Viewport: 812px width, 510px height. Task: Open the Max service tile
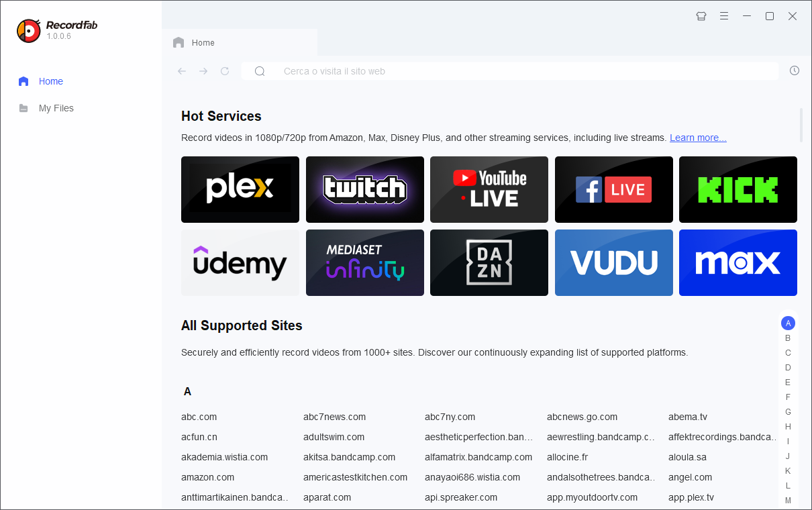(x=738, y=262)
